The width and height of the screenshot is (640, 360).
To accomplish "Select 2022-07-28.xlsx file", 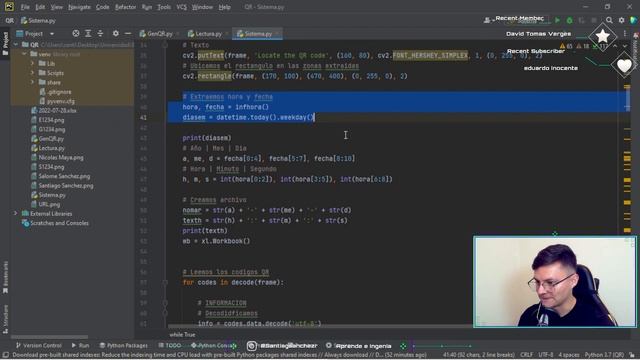I will [57, 111].
